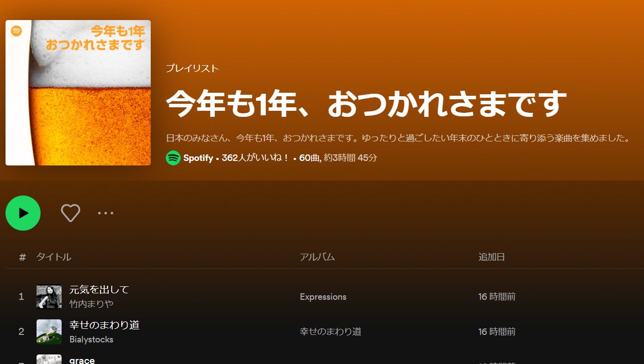The height and width of the screenshot is (364, 644).
Task: Like the playlist with heart icon
Action: [71, 213]
